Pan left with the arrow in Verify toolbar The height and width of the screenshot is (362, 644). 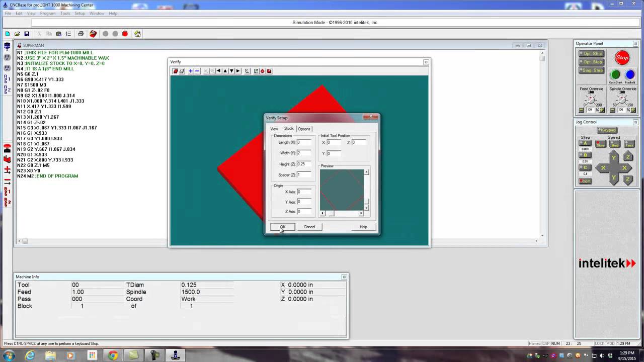coord(218,71)
